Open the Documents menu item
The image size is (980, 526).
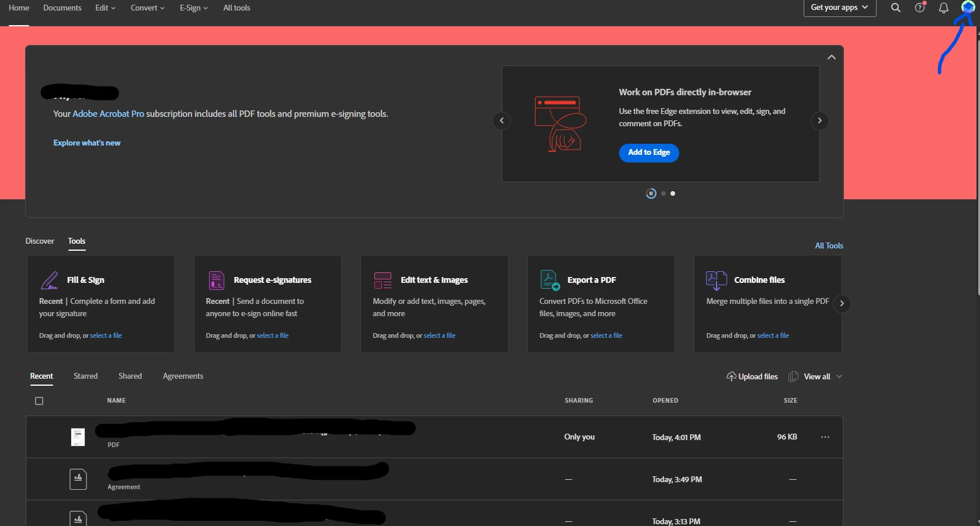tap(62, 8)
